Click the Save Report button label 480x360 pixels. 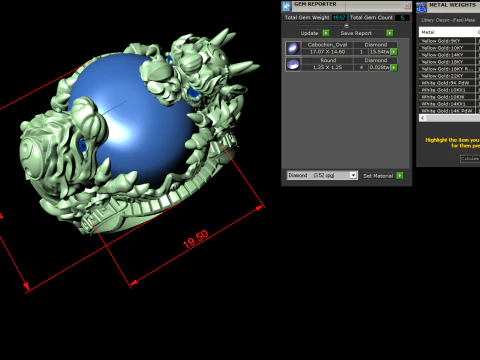click(356, 33)
